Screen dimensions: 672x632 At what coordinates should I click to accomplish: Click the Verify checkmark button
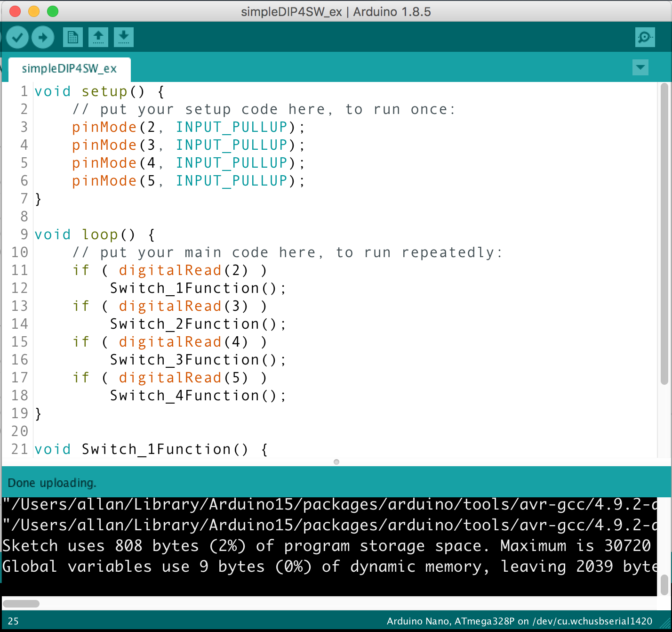[x=17, y=37]
